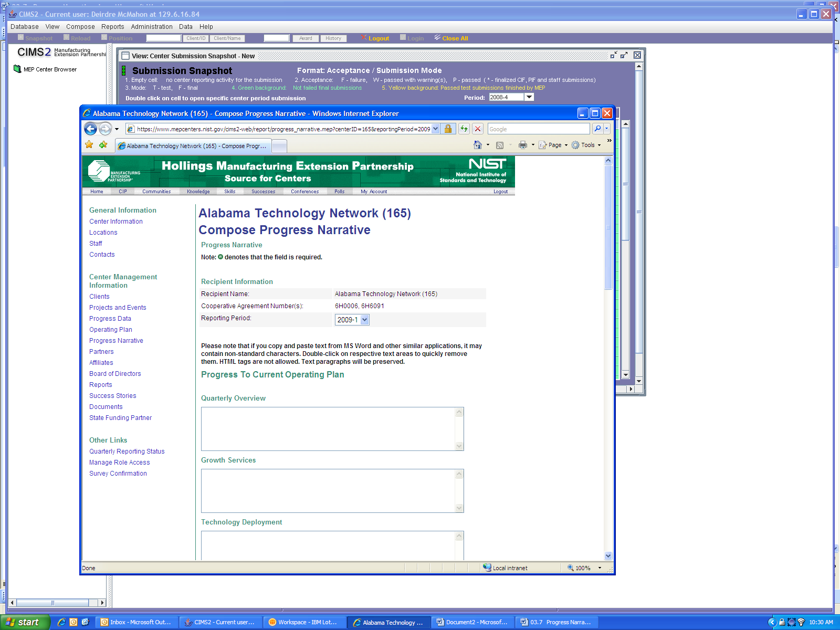The image size is (840, 630).
Task: Open the Print options dropdown arrow
Action: pyautogui.click(x=533, y=145)
